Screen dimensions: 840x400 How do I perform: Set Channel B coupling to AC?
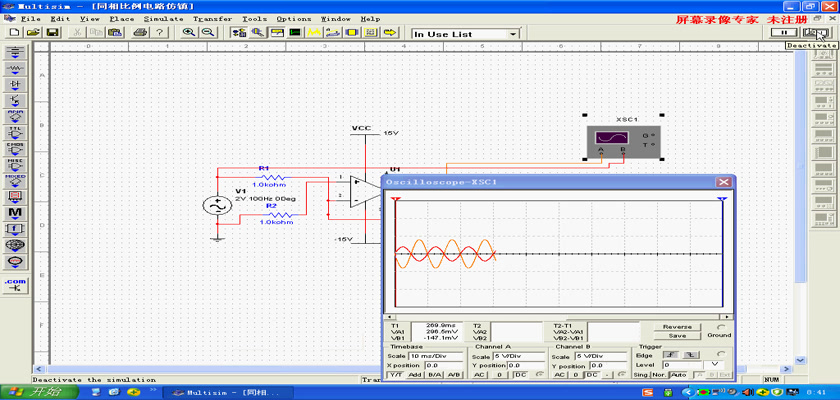(560, 375)
